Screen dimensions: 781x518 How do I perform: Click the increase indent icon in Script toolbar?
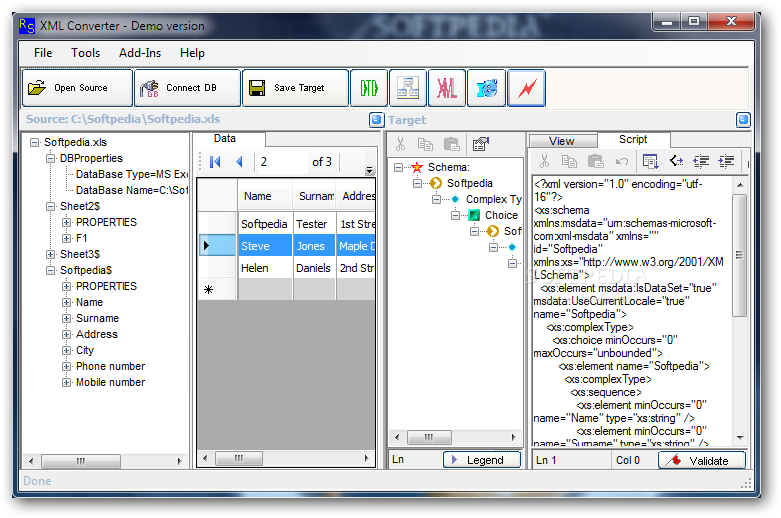click(726, 161)
